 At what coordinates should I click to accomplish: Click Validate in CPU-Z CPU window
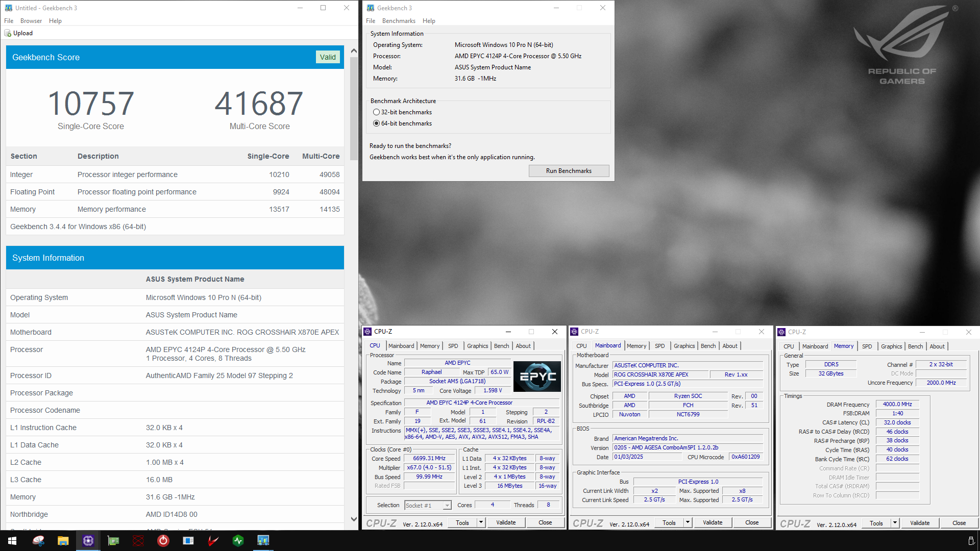click(x=506, y=522)
